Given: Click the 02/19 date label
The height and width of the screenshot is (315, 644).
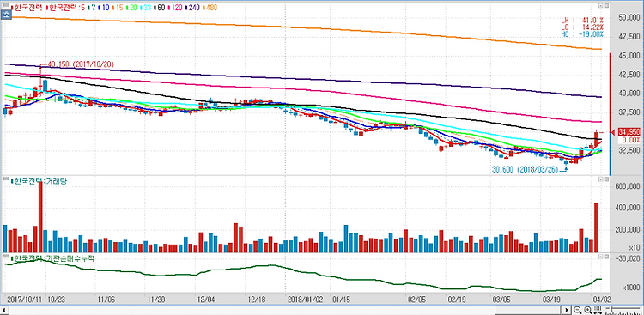Looking at the screenshot, I should pyautogui.click(x=456, y=299).
